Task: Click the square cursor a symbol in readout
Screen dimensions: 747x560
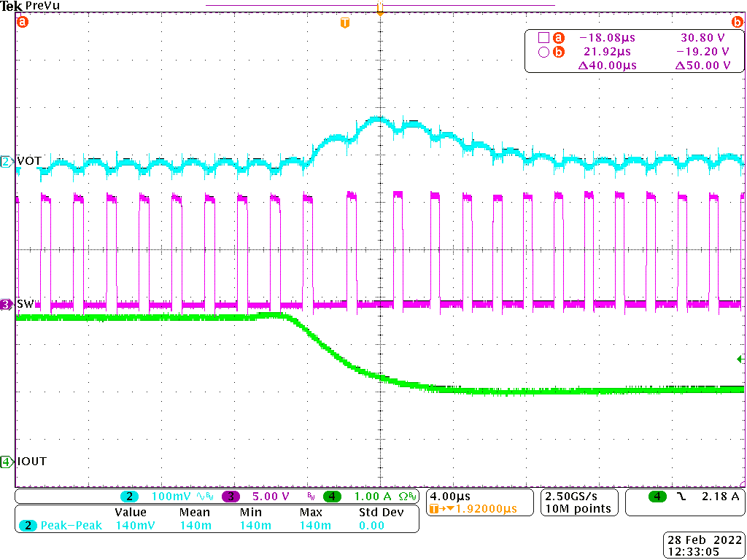Action: pos(543,38)
